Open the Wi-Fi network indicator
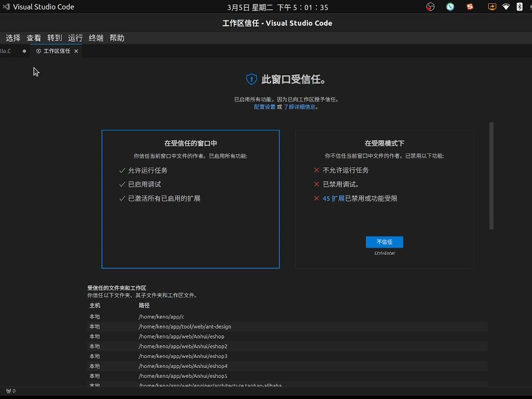Viewport: 532px width, 399px height. point(506,7)
